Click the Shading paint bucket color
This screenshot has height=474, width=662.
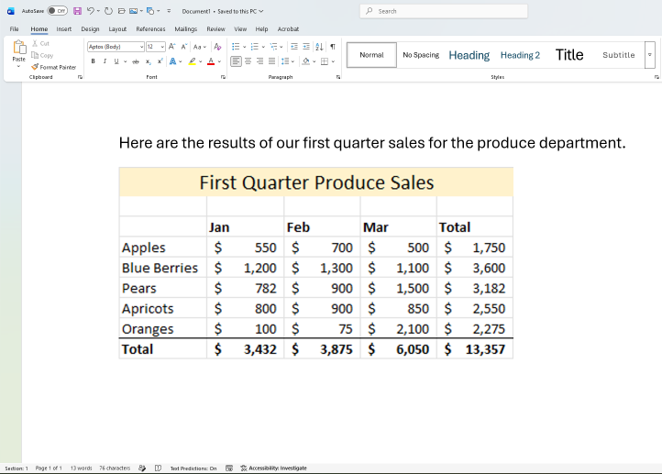(x=306, y=62)
